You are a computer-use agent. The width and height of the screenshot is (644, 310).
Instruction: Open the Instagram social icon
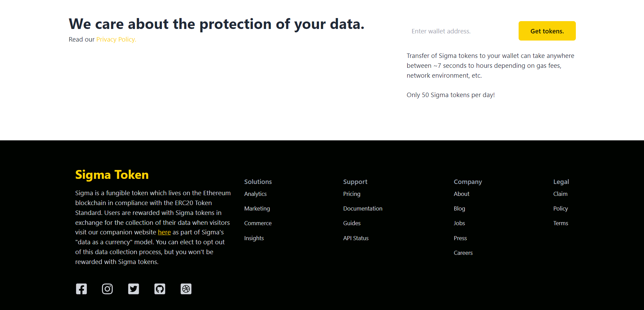(107, 289)
